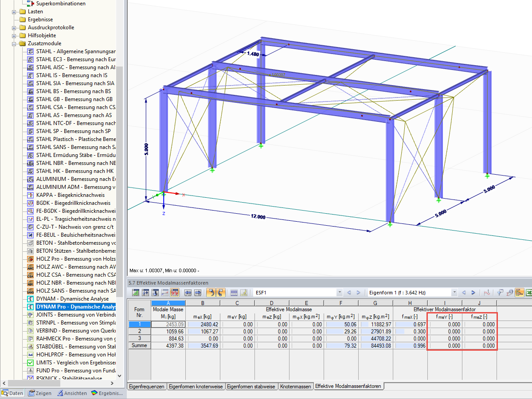Select the STAHL SIA module icon
532x399 pixels.
(30, 83)
